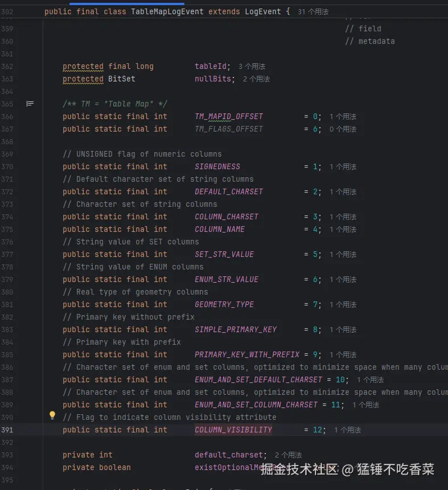Click the TM_MAPID_OFFSET constant

(x=229, y=117)
